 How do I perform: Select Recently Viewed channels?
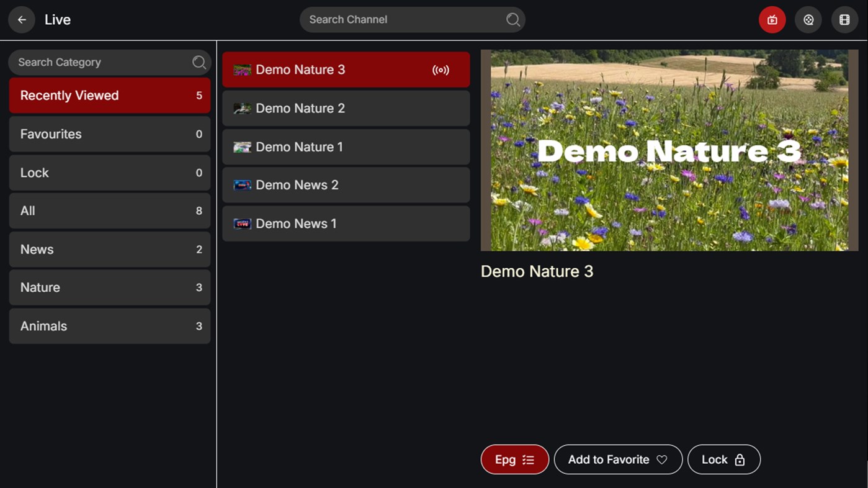109,96
